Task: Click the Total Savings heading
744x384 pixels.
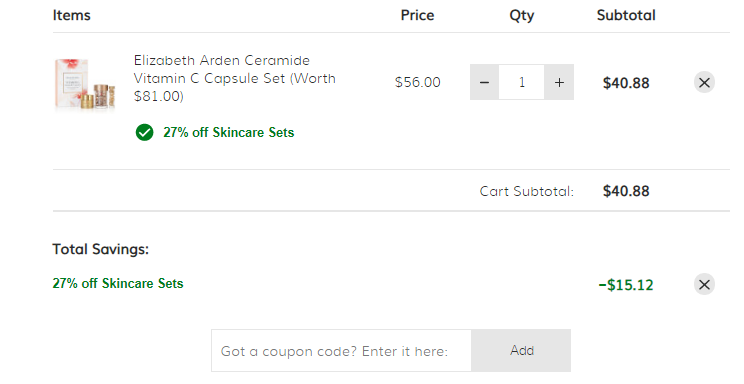Action: (x=101, y=249)
